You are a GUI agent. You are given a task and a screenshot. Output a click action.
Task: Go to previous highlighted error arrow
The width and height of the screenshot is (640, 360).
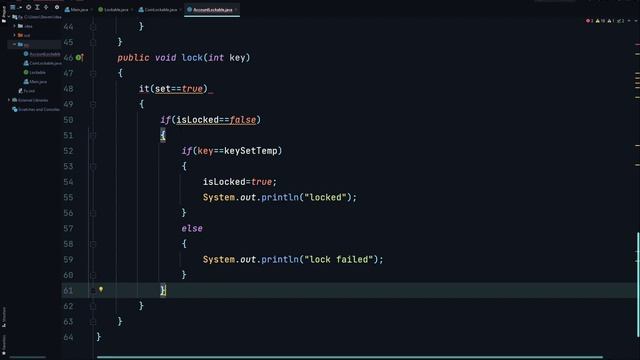pyautogui.click(x=629, y=20)
